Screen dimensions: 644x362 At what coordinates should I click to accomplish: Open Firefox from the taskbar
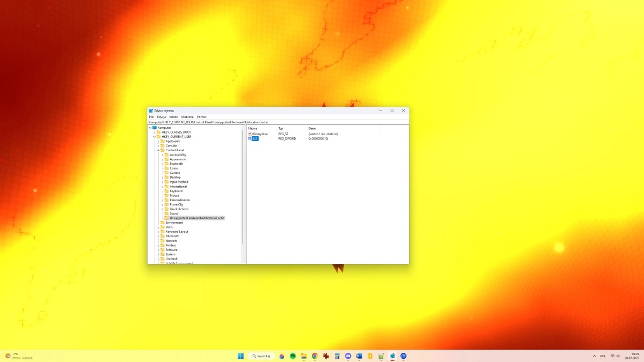pyautogui.click(x=282, y=356)
